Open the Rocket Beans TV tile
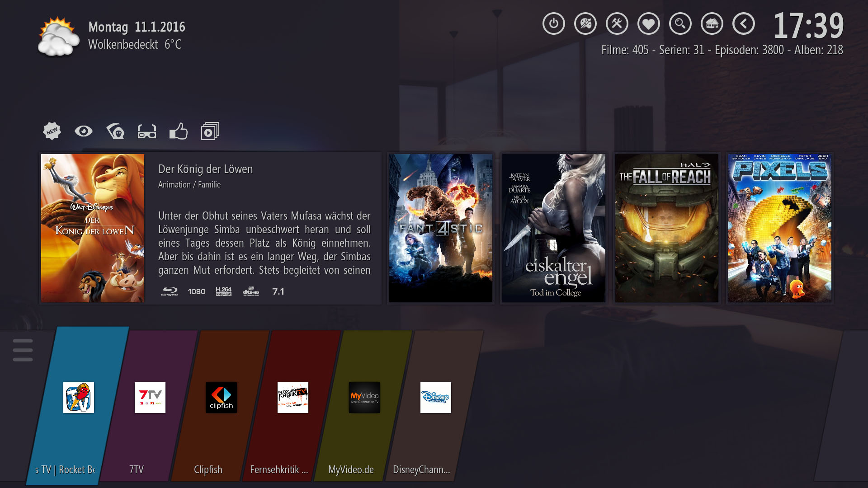The image size is (868, 488). 78,405
